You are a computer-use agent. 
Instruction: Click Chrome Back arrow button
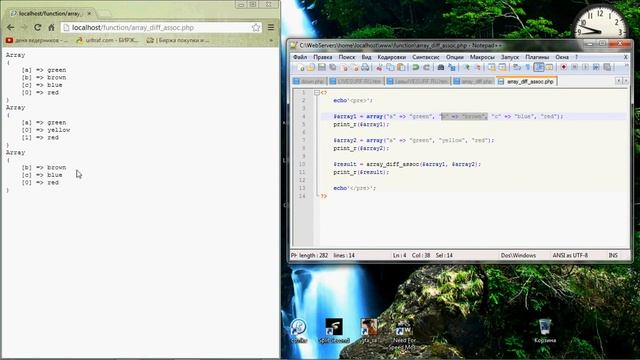(x=11, y=27)
